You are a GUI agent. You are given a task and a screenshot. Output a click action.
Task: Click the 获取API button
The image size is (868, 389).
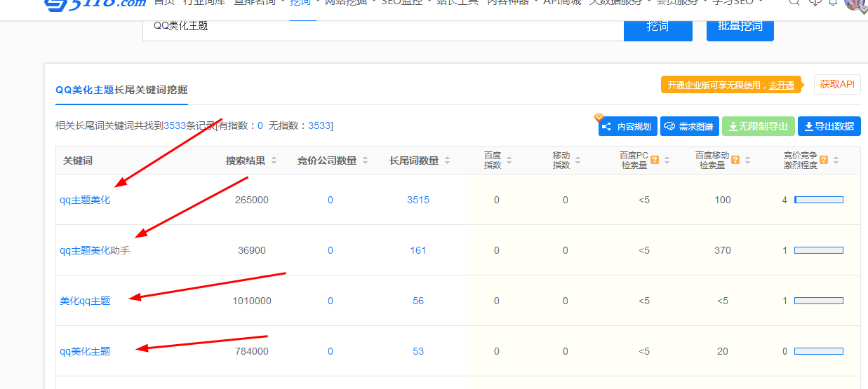(836, 85)
